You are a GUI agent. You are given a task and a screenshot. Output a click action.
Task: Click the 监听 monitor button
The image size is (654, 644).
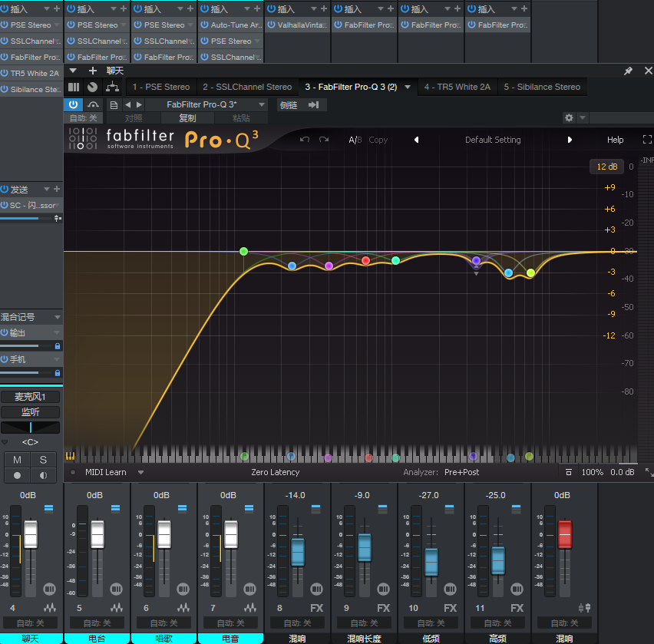31,412
